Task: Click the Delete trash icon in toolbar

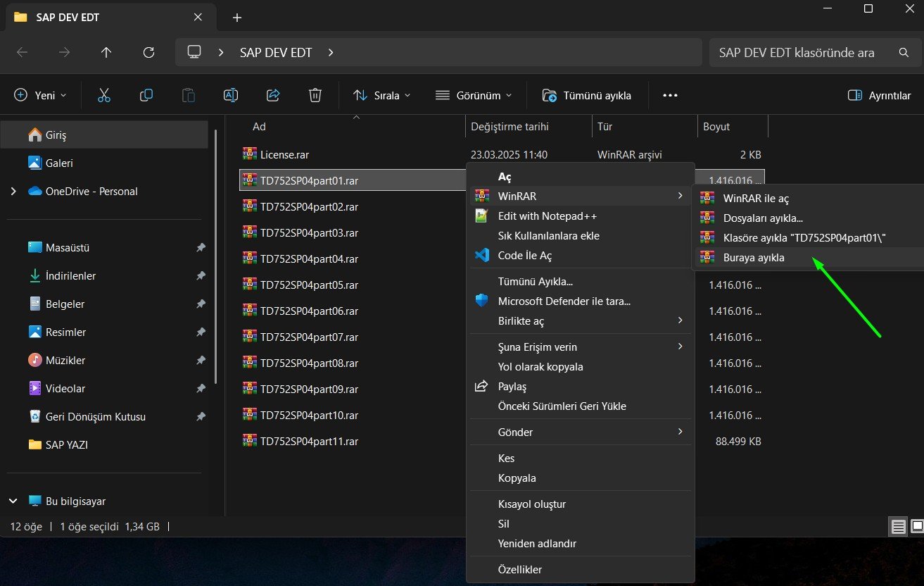Action: click(315, 95)
